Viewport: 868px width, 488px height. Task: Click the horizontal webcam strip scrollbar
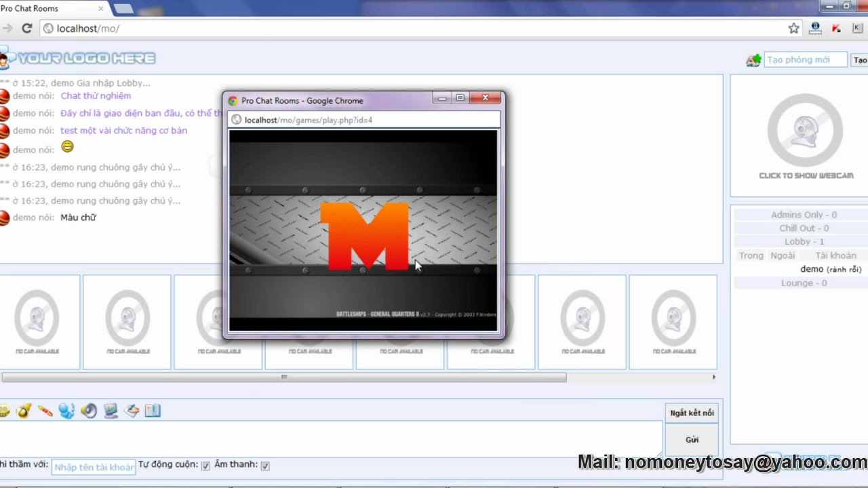click(284, 378)
